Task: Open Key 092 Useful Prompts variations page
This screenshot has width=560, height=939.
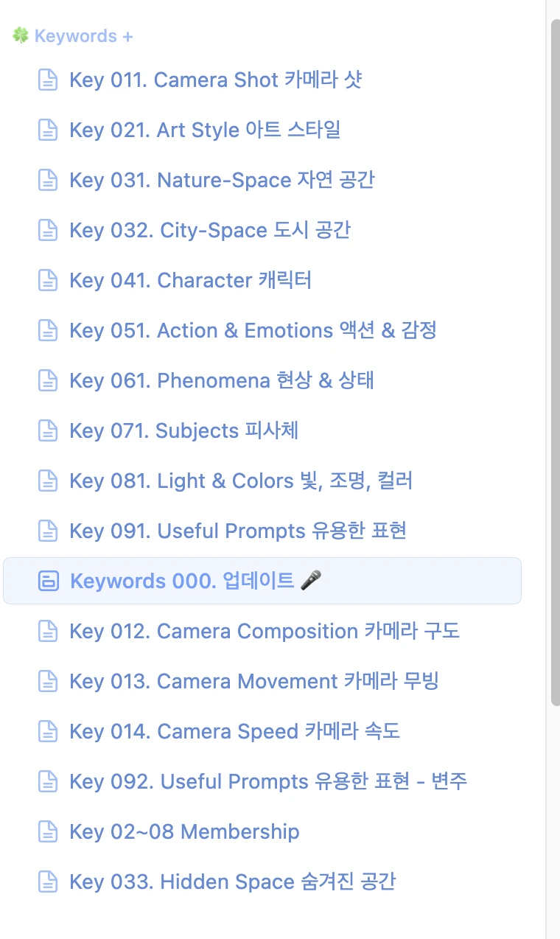Action: [268, 781]
